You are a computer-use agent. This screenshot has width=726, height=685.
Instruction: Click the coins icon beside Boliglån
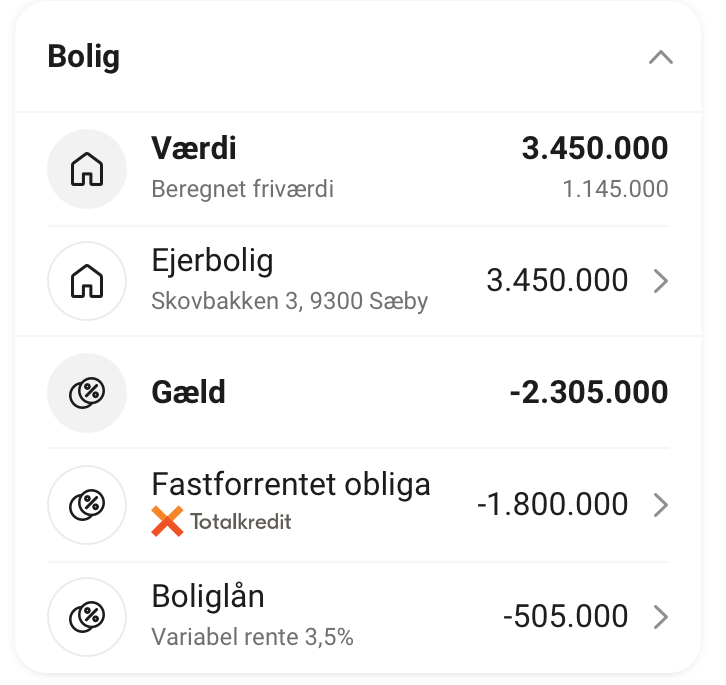(x=87, y=617)
